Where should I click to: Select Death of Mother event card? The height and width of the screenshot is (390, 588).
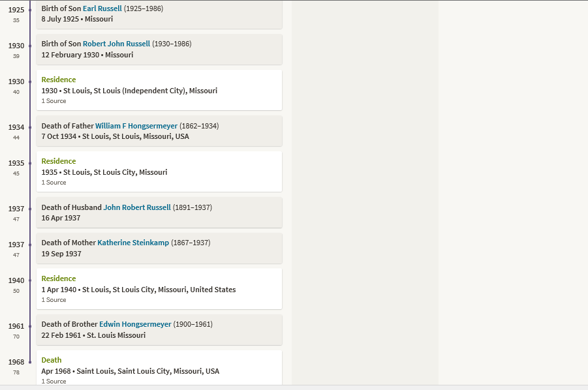pos(159,248)
